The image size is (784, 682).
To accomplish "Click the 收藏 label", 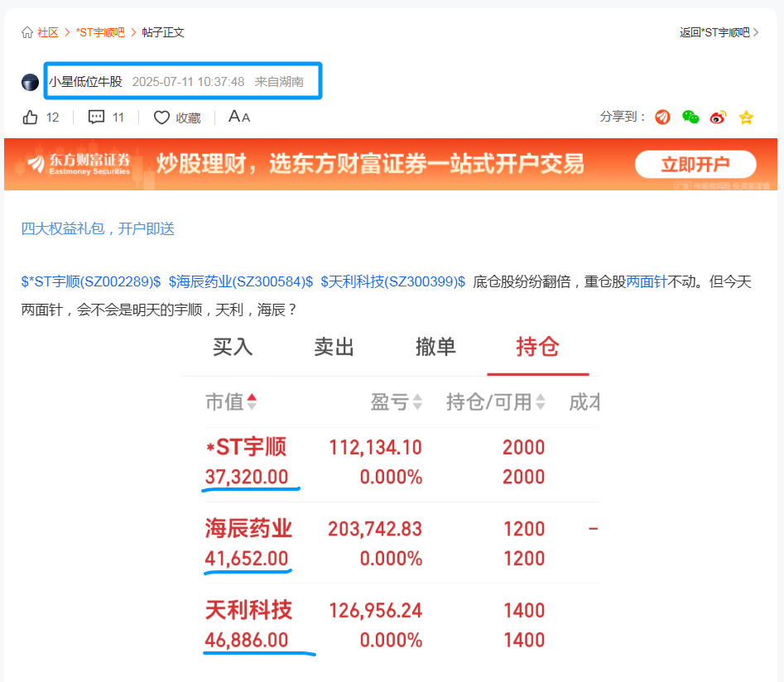I will click(189, 118).
